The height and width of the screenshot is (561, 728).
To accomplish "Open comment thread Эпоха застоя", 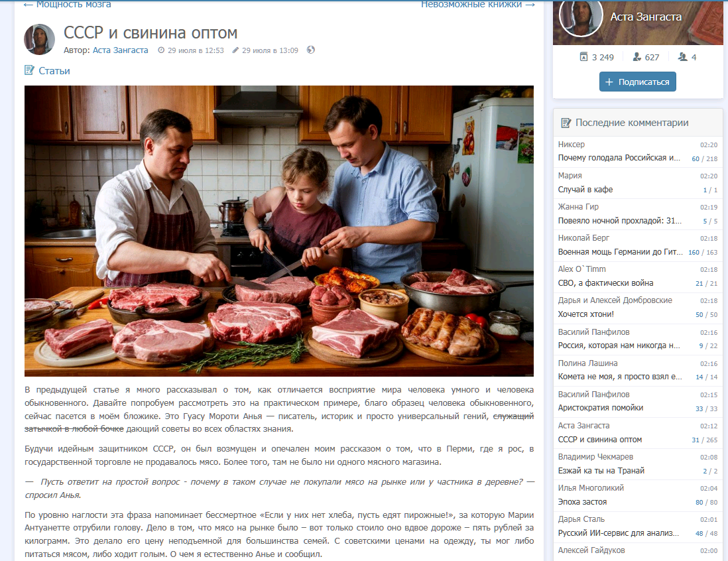I will [582, 502].
